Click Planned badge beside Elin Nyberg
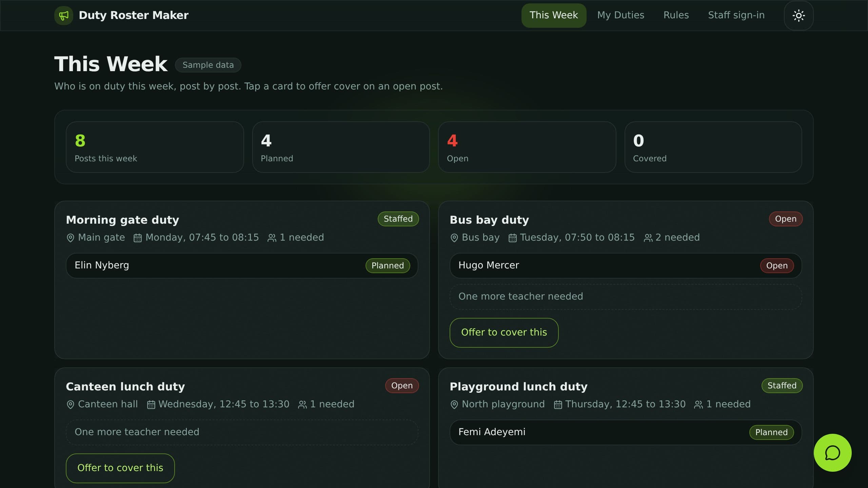This screenshot has height=488, width=868. [x=388, y=266]
